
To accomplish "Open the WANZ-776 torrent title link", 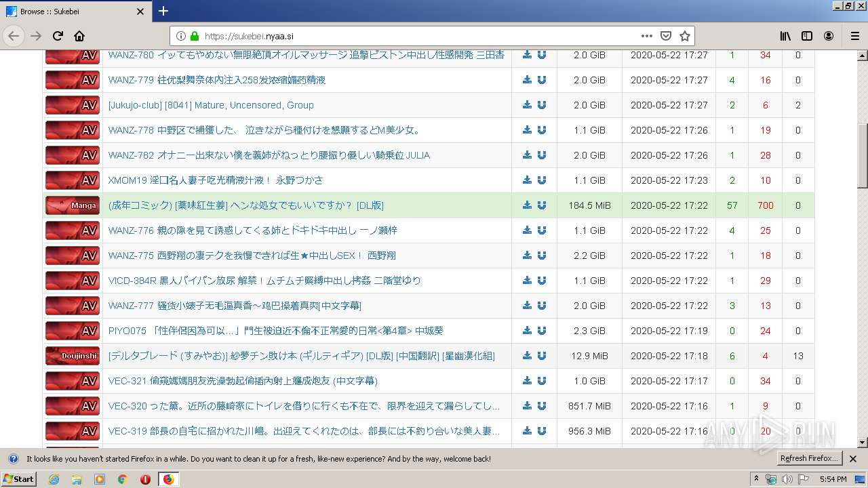I will pyautogui.click(x=252, y=230).
